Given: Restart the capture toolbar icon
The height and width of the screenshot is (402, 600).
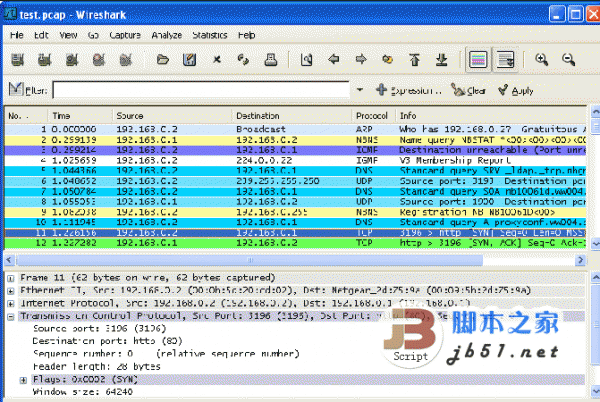Looking at the screenshot, I should (126, 60).
